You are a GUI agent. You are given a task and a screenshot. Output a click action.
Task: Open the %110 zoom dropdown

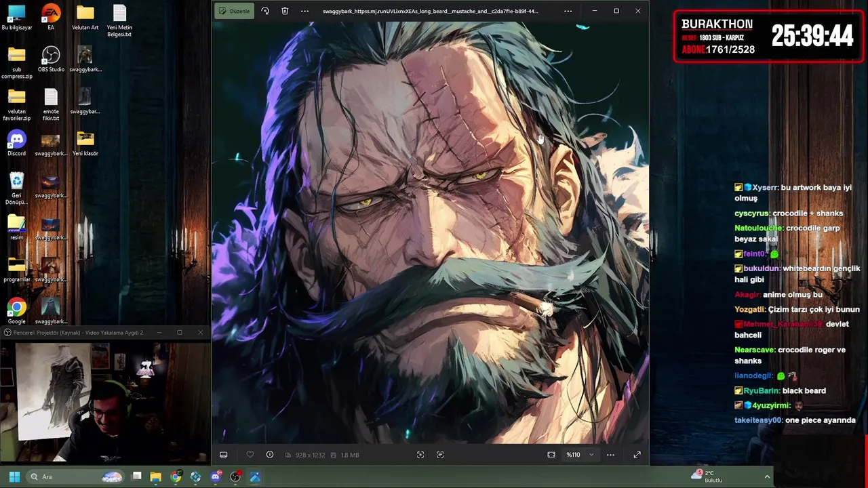tap(580, 455)
